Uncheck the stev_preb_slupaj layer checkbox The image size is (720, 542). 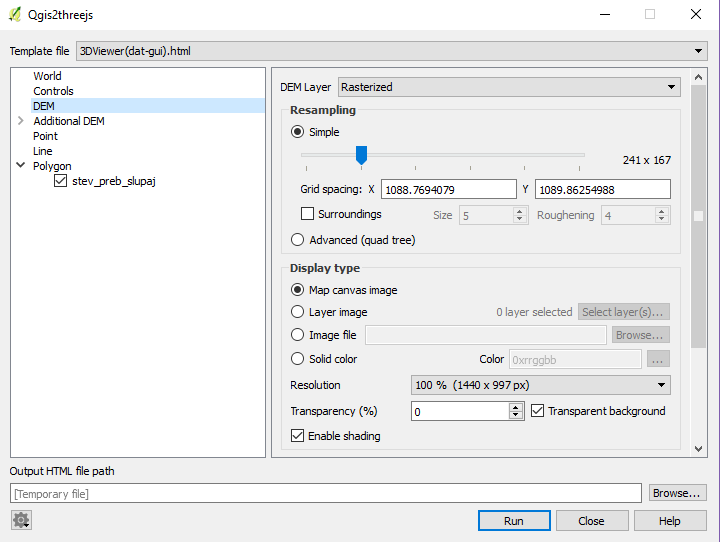(x=60, y=181)
